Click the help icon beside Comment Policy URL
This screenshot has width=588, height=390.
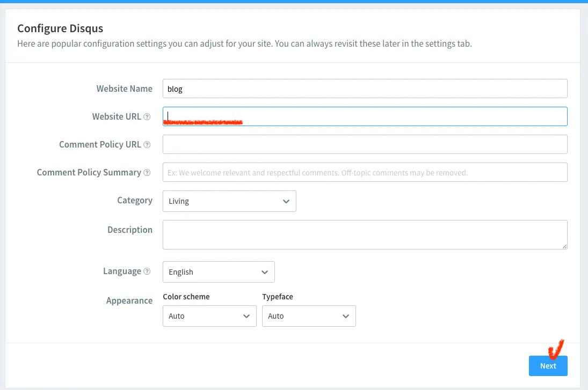[147, 145]
